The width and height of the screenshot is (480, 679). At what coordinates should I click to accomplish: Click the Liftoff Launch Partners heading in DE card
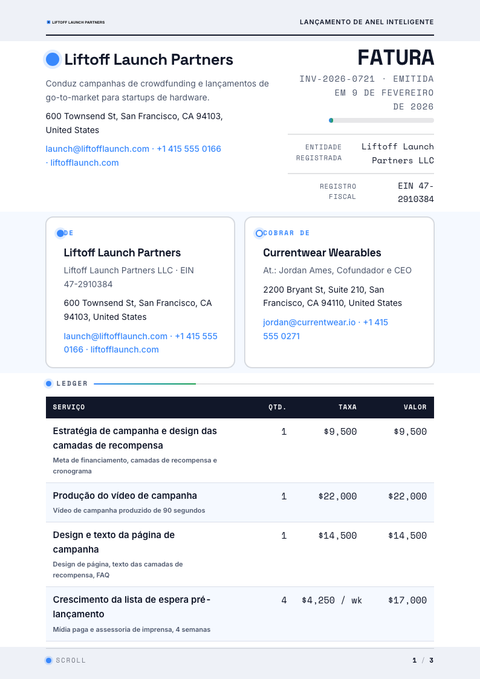tap(122, 252)
